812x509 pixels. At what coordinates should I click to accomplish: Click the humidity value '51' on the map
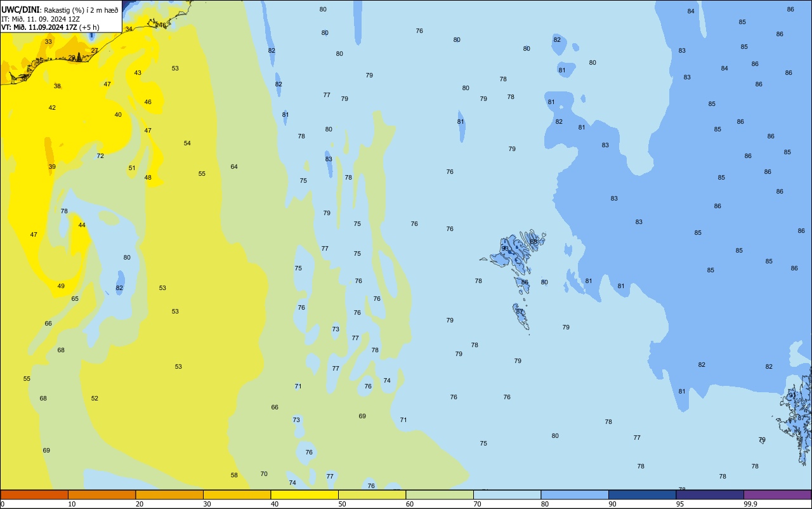[132, 168]
